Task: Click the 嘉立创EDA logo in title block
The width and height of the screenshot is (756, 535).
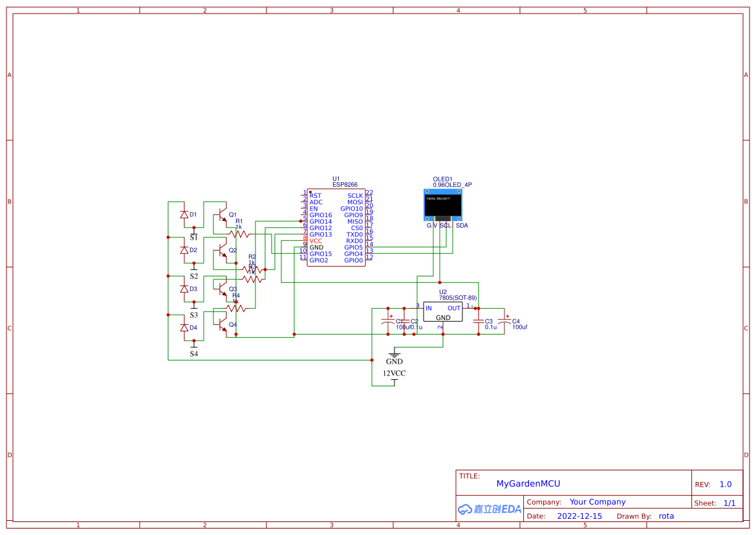Action: (x=490, y=509)
